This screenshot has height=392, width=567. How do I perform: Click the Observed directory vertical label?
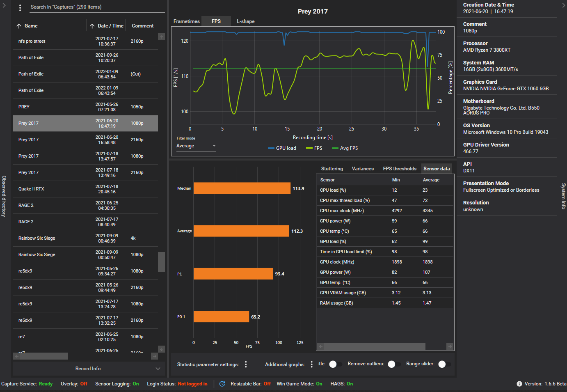[4, 196]
